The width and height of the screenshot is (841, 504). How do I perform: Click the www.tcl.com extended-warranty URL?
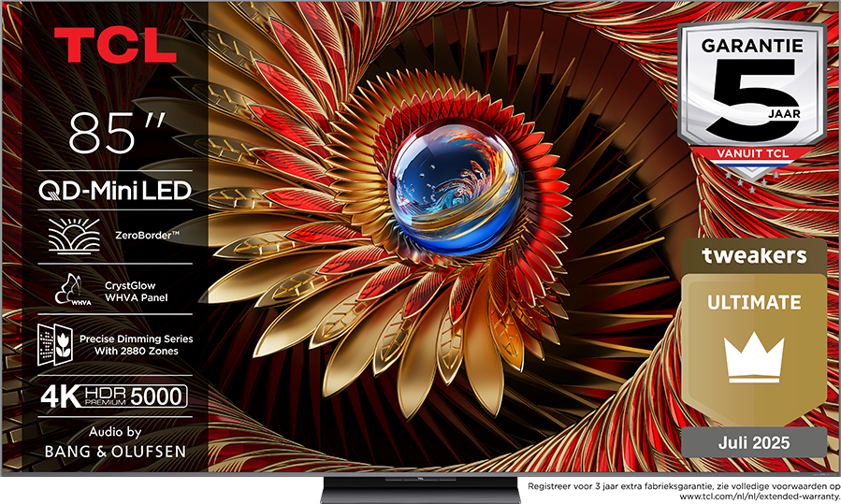(760, 497)
